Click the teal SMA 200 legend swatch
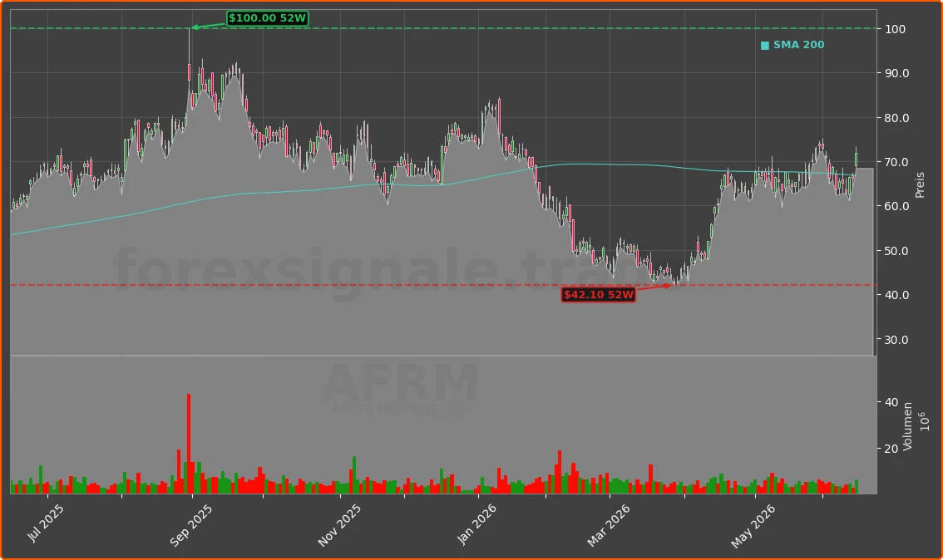 point(764,46)
